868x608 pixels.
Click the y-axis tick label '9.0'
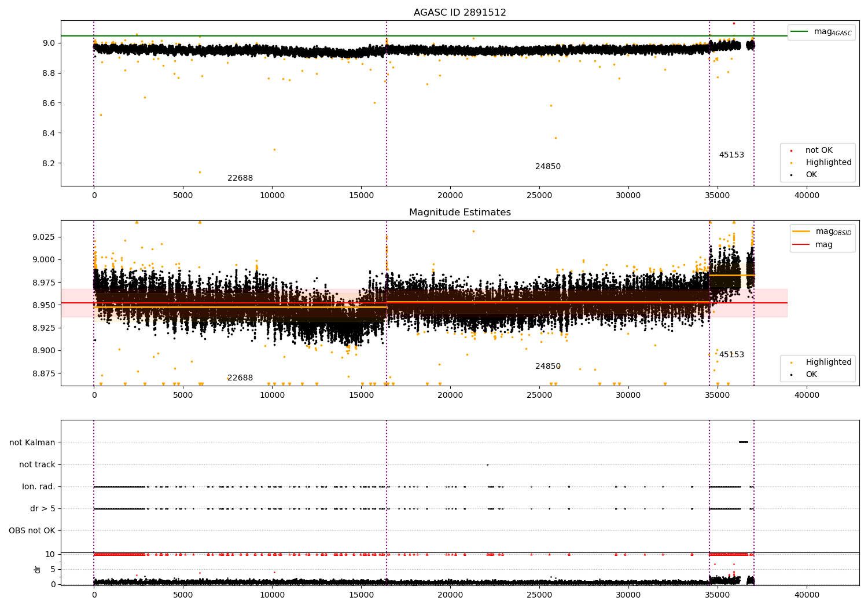(x=49, y=43)
